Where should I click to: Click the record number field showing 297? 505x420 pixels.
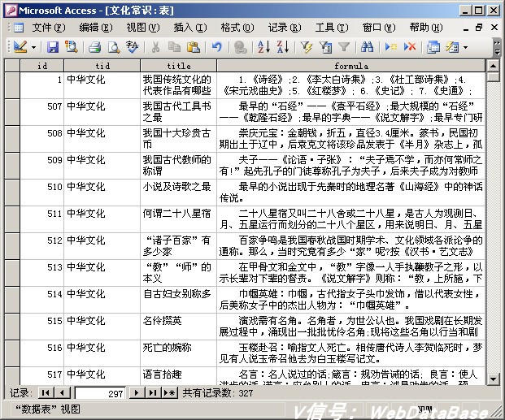pos(100,393)
